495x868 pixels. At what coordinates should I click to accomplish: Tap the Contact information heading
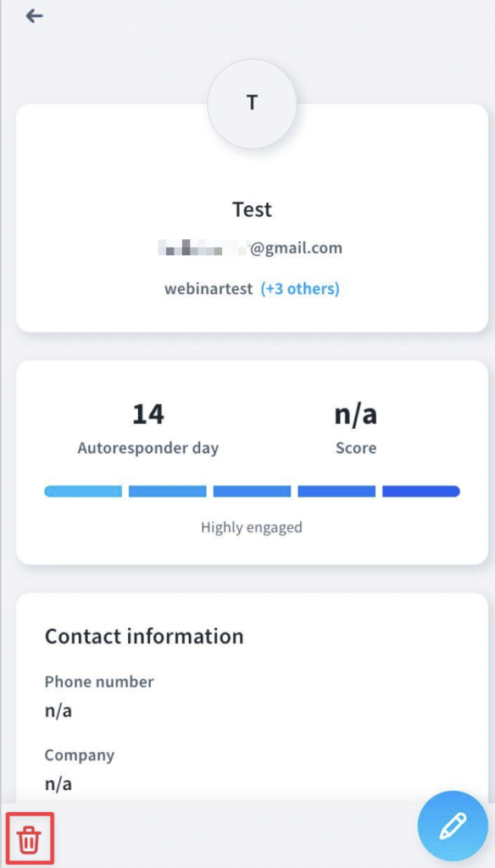(144, 637)
